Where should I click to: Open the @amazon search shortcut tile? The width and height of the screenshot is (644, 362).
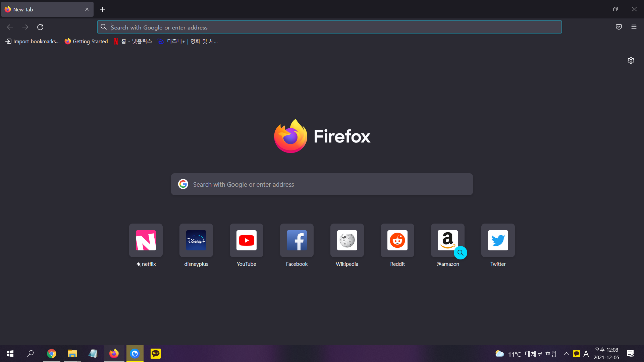(448, 245)
